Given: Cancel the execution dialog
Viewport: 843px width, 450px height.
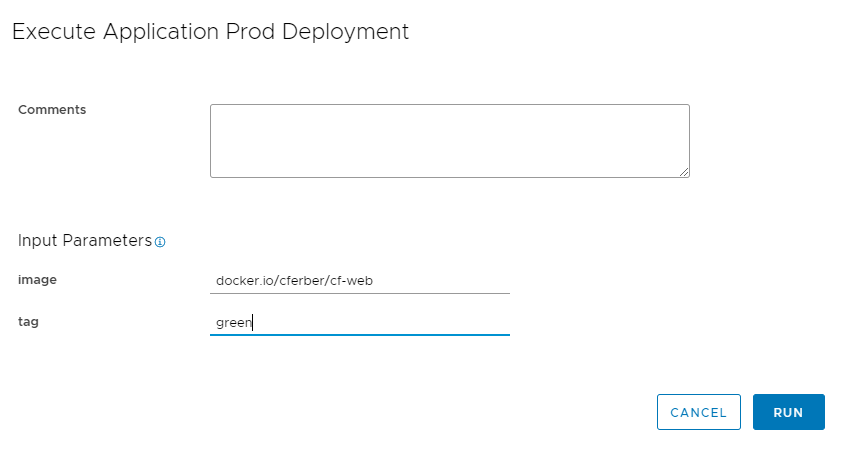Looking at the screenshot, I should (698, 412).
